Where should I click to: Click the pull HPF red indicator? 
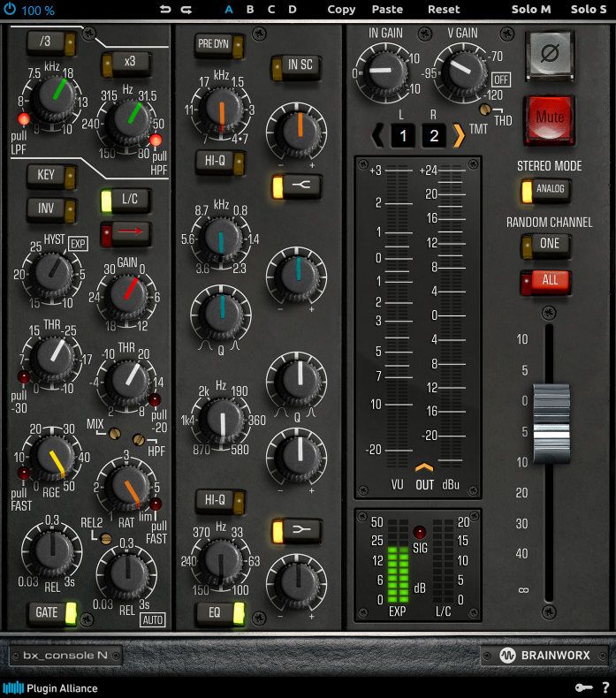coord(156,140)
